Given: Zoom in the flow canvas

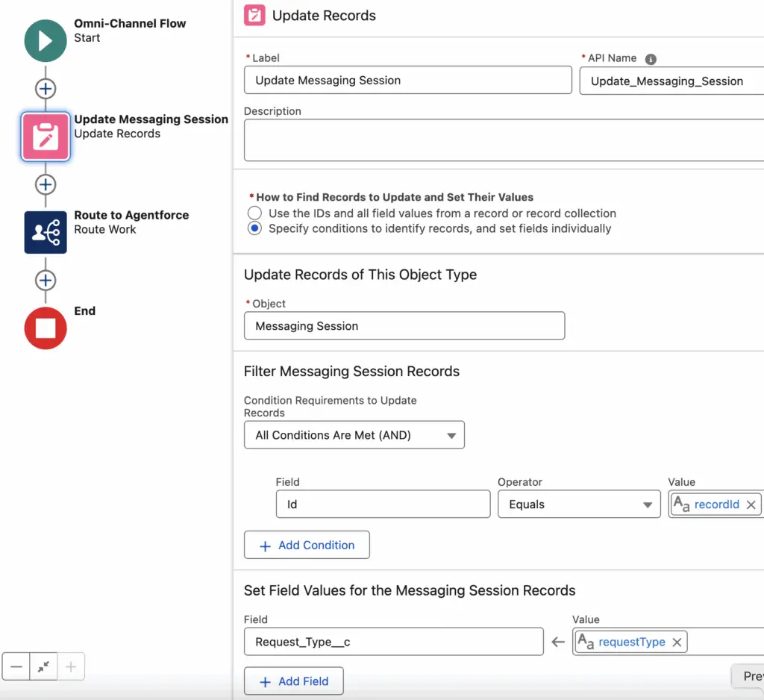Looking at the screenshot, I should pyautogui.click(x=71, y=666).
